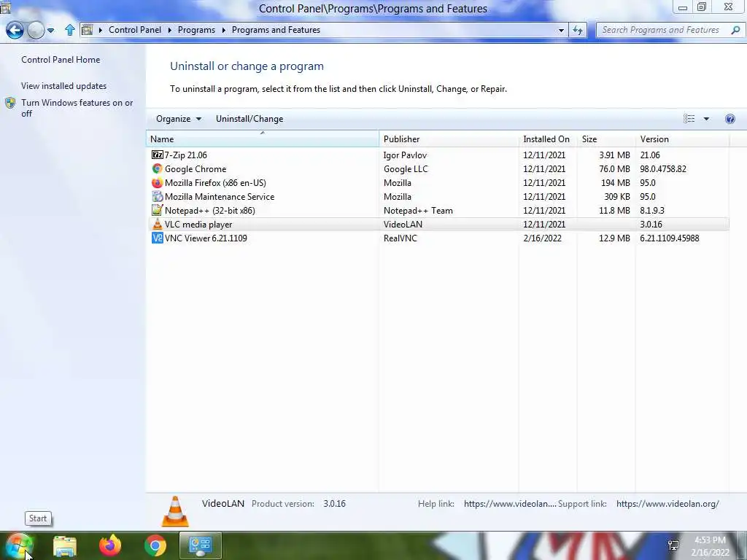Click the Refresh button next to address bar
The image size is (747, 560).
pos(578,30)
